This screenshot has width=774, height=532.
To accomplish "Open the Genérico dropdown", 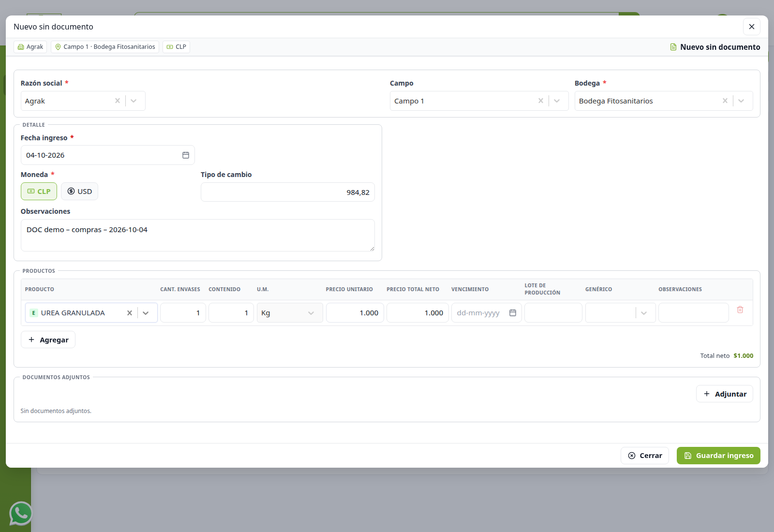I will coord(621,313).
